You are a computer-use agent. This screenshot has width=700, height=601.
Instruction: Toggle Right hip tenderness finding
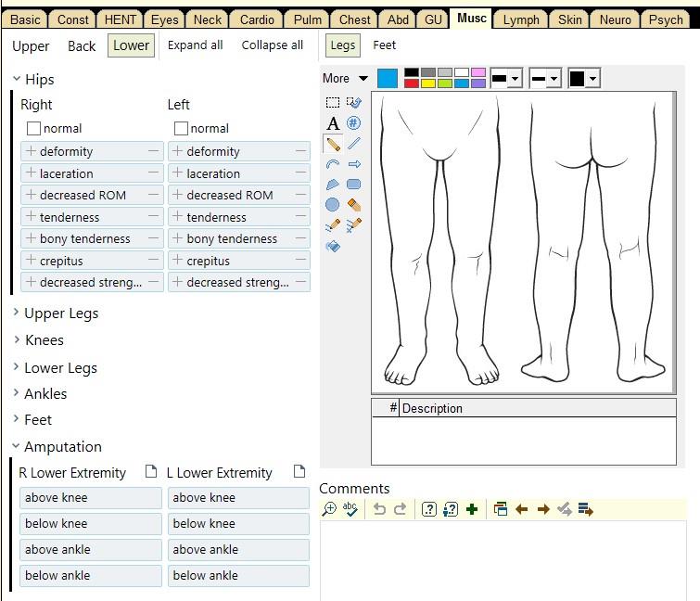(91, 217)
